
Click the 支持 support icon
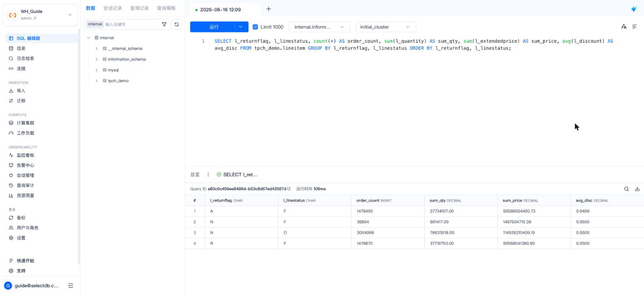[11, 271]
